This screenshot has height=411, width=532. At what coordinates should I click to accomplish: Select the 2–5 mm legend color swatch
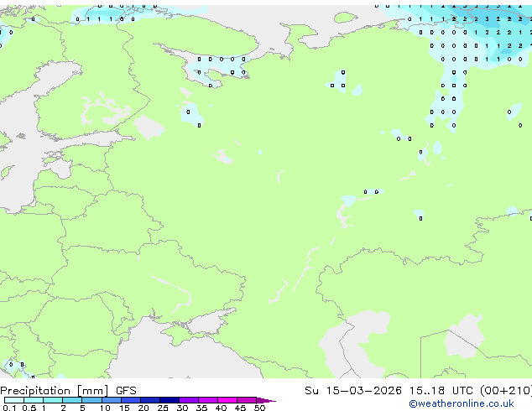coord(72,400)
